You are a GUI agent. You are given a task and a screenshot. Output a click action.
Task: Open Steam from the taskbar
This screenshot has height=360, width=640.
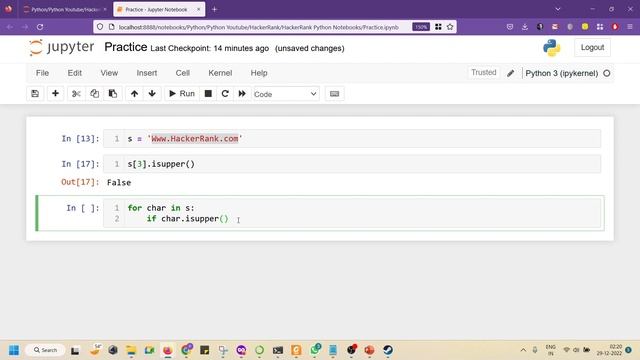[388, 350]
